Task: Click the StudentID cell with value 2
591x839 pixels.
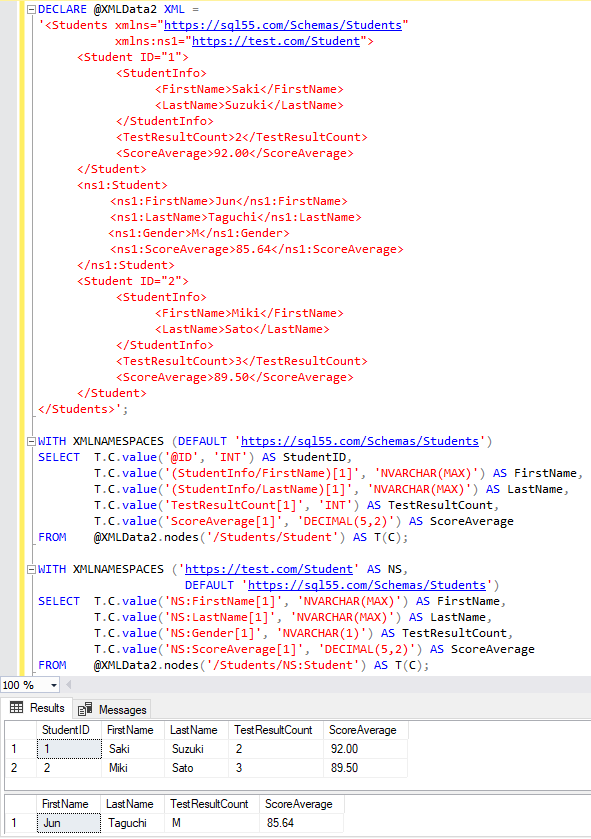Action: tap(69, 768)
